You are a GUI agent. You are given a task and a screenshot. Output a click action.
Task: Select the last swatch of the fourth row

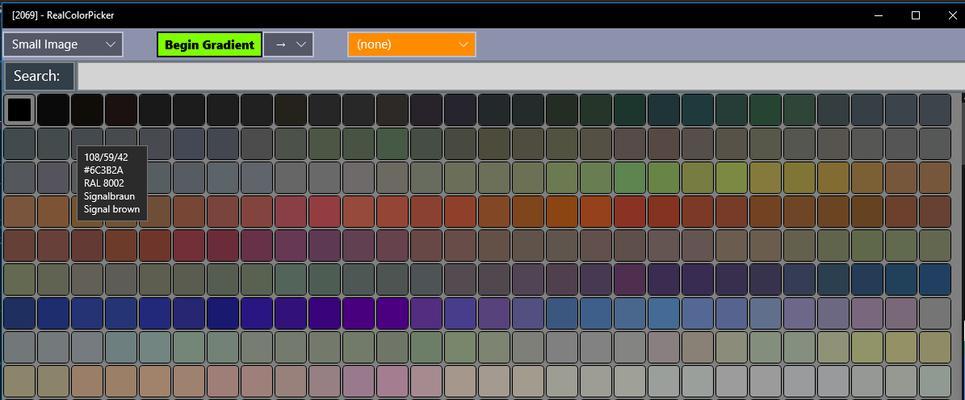pos(935,211)
